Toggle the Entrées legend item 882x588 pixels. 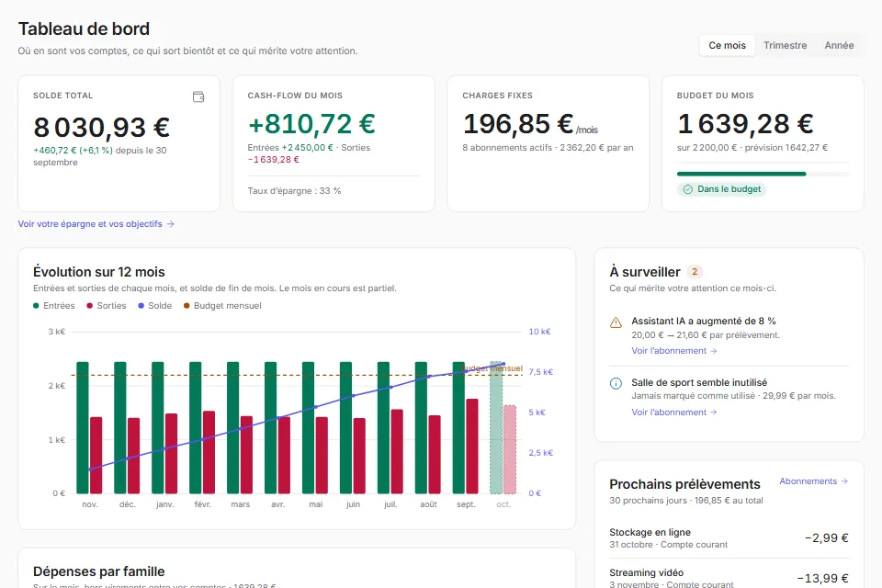54,306
